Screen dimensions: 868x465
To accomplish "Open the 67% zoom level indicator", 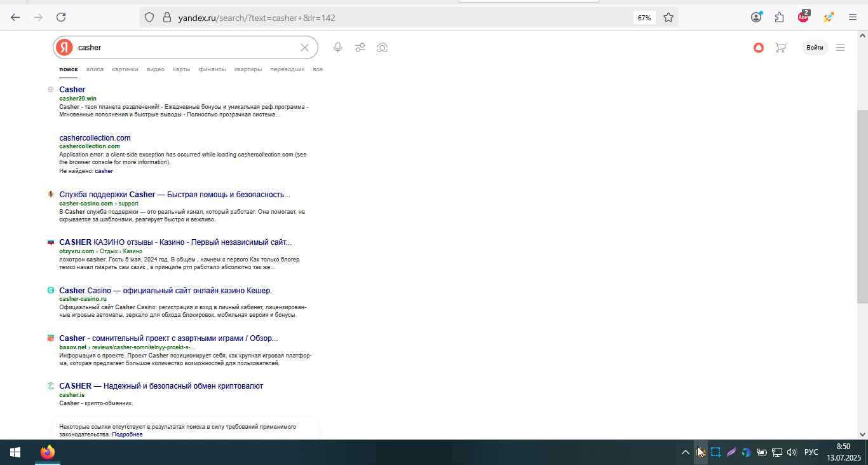I will [x=644, y=18].
